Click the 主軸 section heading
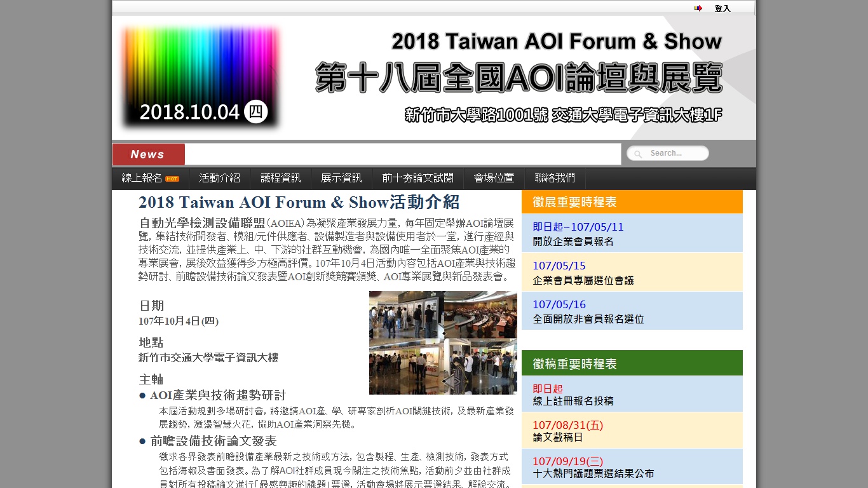Screen dimensions: 868x488 [151, 379]
